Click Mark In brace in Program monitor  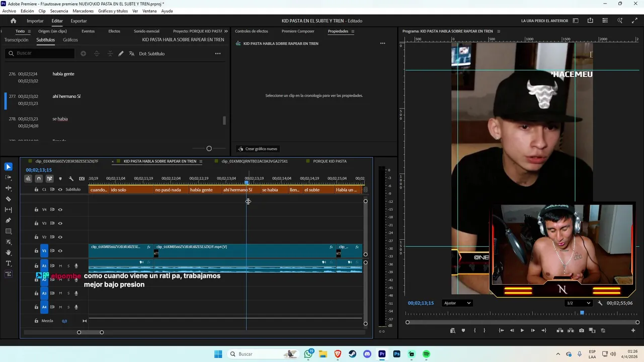pos(474,330)
